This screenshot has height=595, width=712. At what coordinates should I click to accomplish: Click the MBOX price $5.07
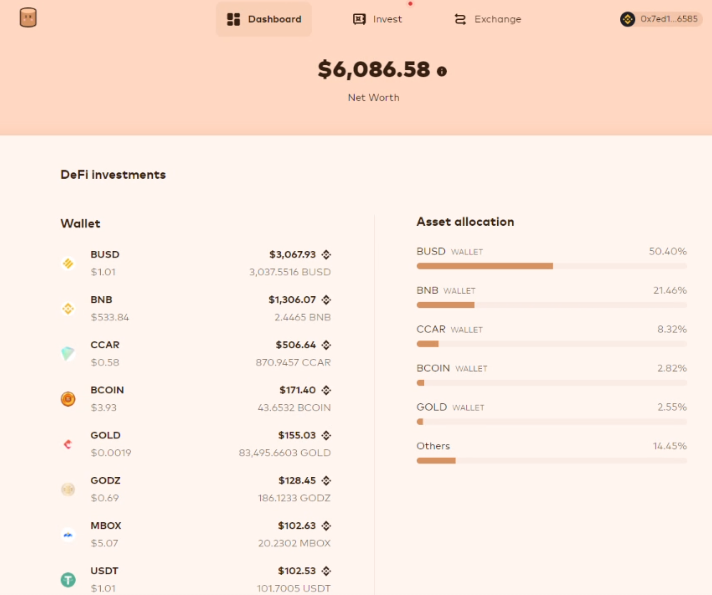click(104, 543)
